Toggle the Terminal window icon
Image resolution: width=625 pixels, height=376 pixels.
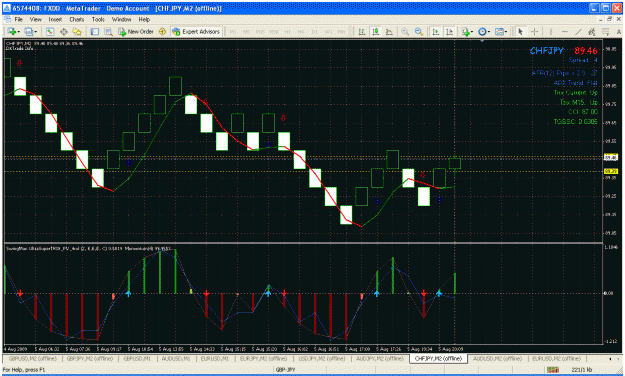(x=94, y=31)
